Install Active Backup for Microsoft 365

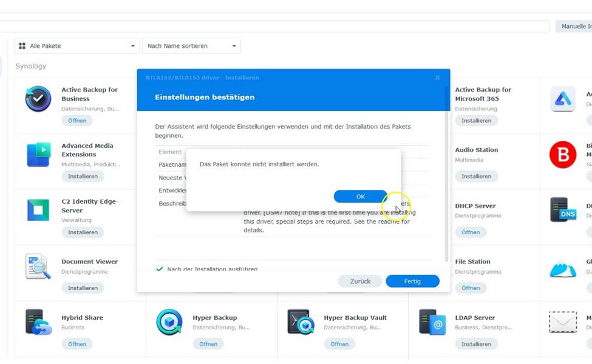point(476,120)
